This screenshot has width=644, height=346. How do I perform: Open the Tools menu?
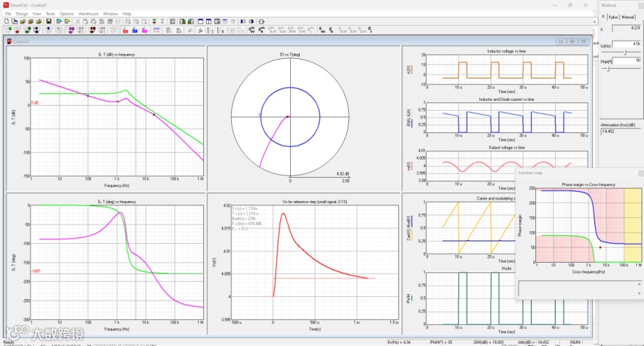point(50,13)
